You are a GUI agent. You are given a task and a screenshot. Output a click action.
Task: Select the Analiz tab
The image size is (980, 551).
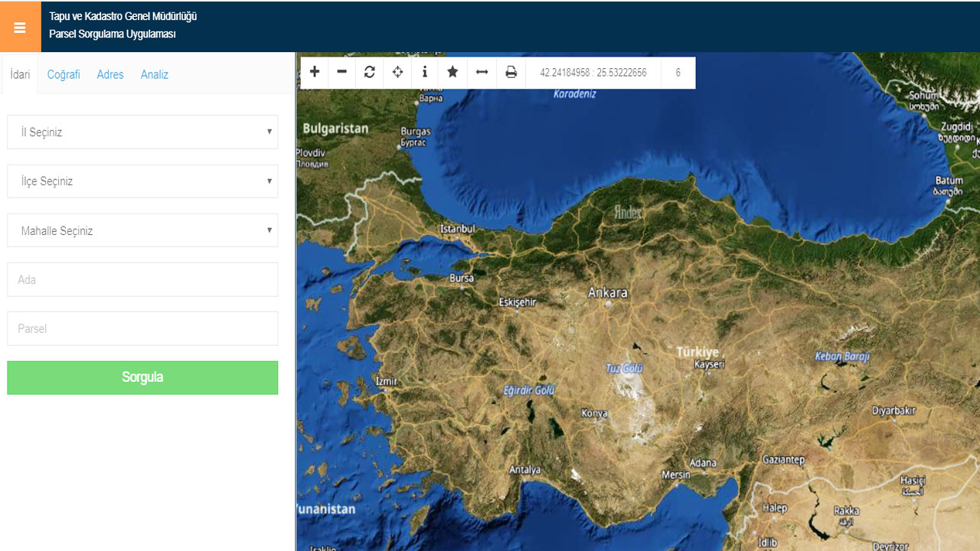click(x=154, y=74)
